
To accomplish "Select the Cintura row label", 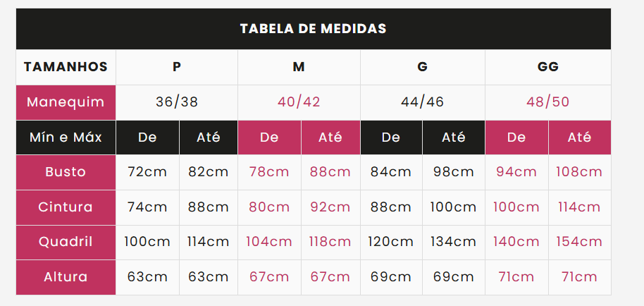I will coord(66,207).
